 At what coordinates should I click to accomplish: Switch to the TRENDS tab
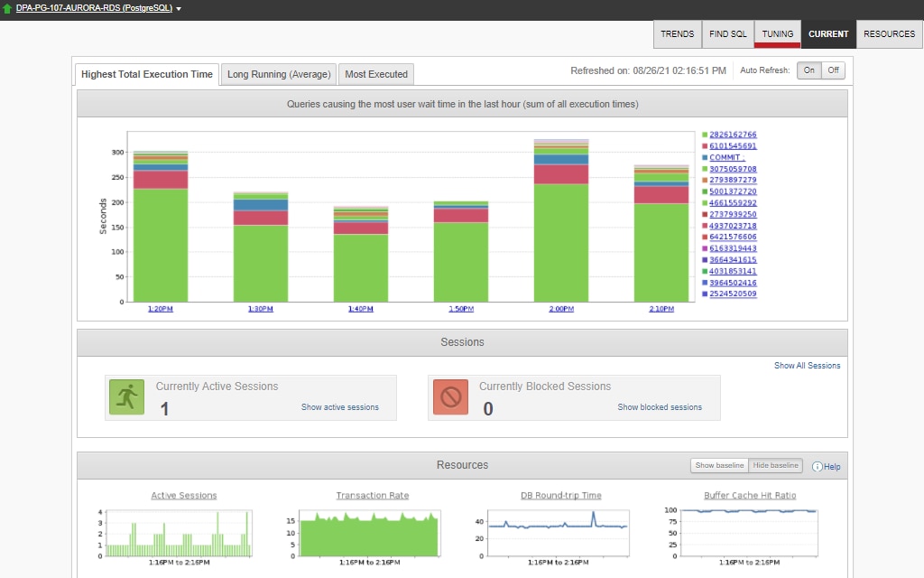click(x=677, y=33)
